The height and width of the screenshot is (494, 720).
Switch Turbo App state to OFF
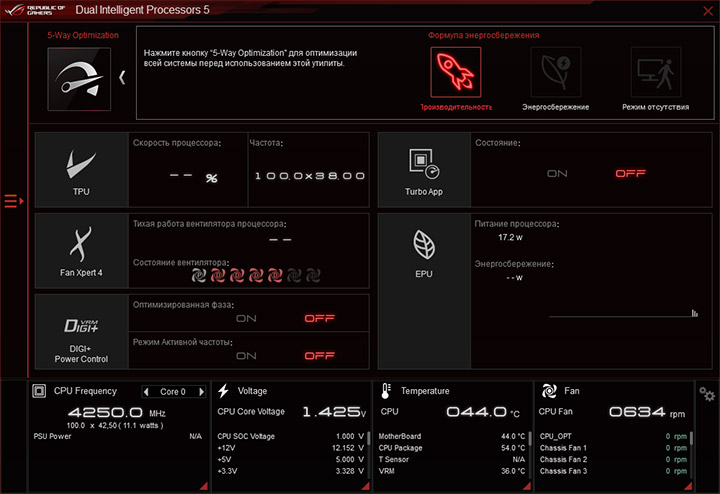pyautogui.click(x=630, y=174)
